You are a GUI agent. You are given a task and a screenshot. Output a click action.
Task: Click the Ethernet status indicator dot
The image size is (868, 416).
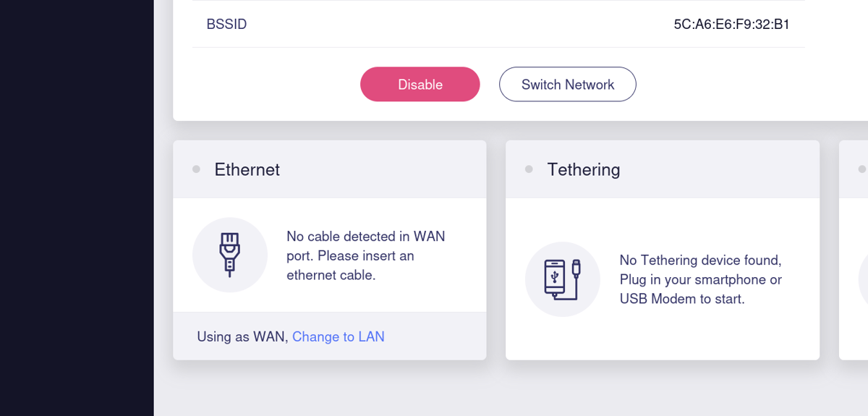[196, 169]
